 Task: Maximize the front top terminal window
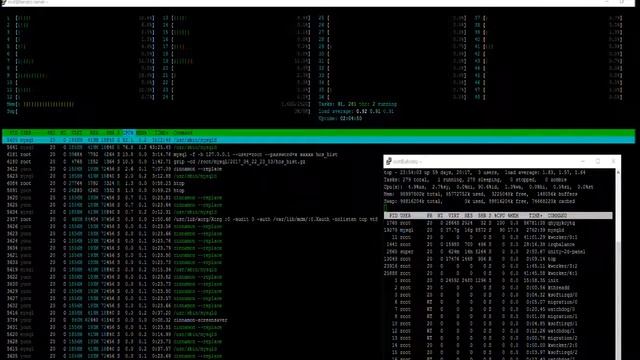(x=598, y=161)
